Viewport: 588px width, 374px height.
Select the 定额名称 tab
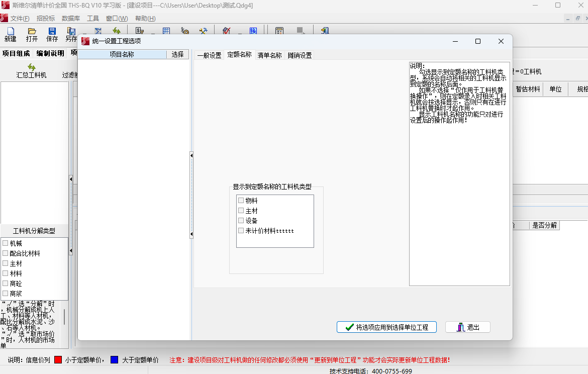point(239,55)
